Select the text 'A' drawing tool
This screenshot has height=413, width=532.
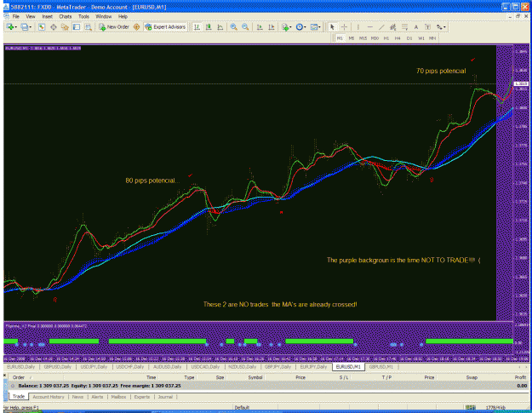pos(416,26)
